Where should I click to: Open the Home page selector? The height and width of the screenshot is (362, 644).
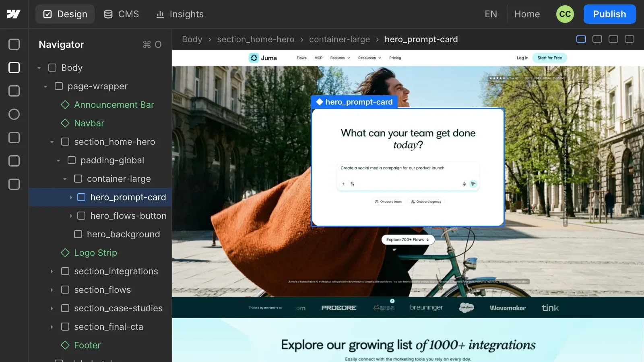527,14
